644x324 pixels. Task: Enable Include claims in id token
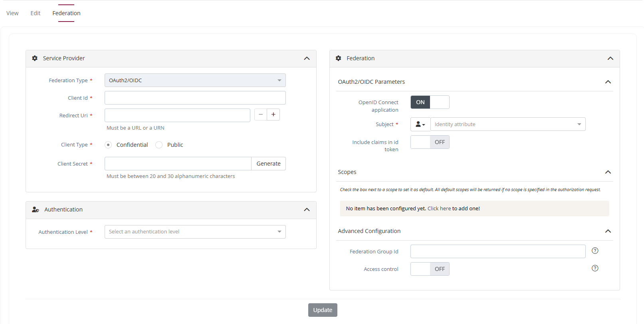coord(430,142)
